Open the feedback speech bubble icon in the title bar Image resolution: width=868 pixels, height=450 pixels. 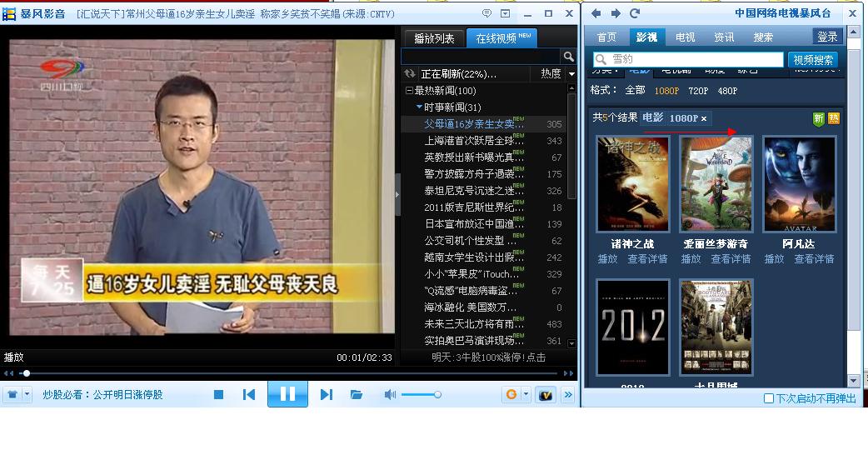tap(486, 13)
